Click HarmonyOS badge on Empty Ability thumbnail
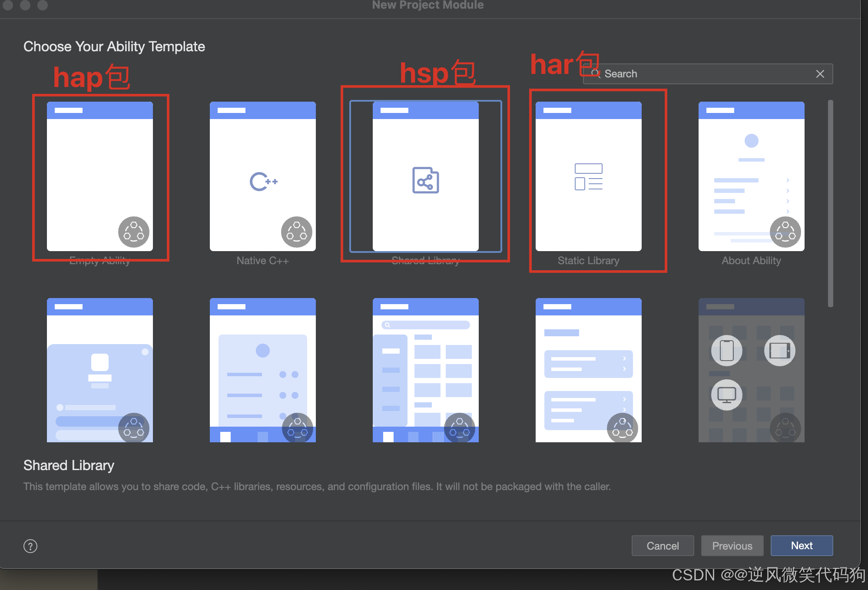The height and width of the screenshot is (590, 868). [x=134, y=232]
